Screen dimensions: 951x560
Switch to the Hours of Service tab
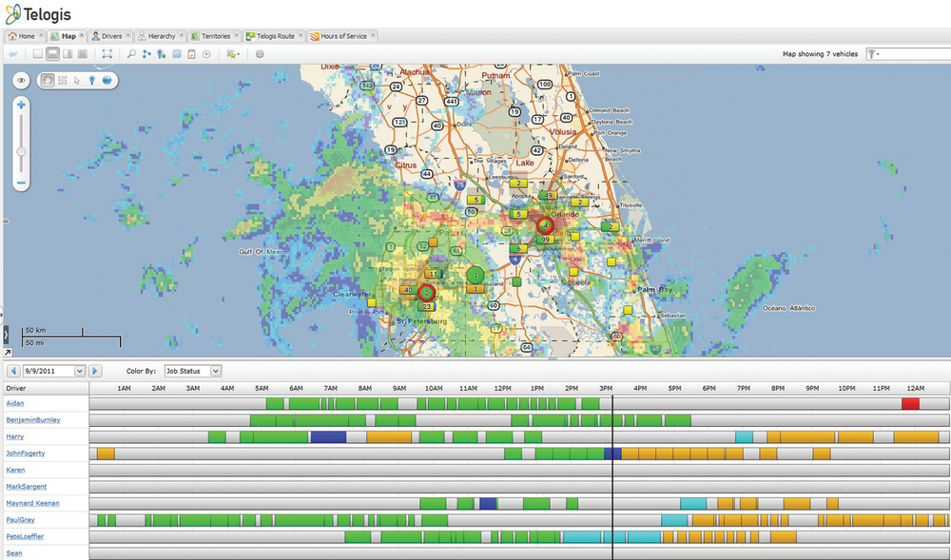(x=342, y=35)
